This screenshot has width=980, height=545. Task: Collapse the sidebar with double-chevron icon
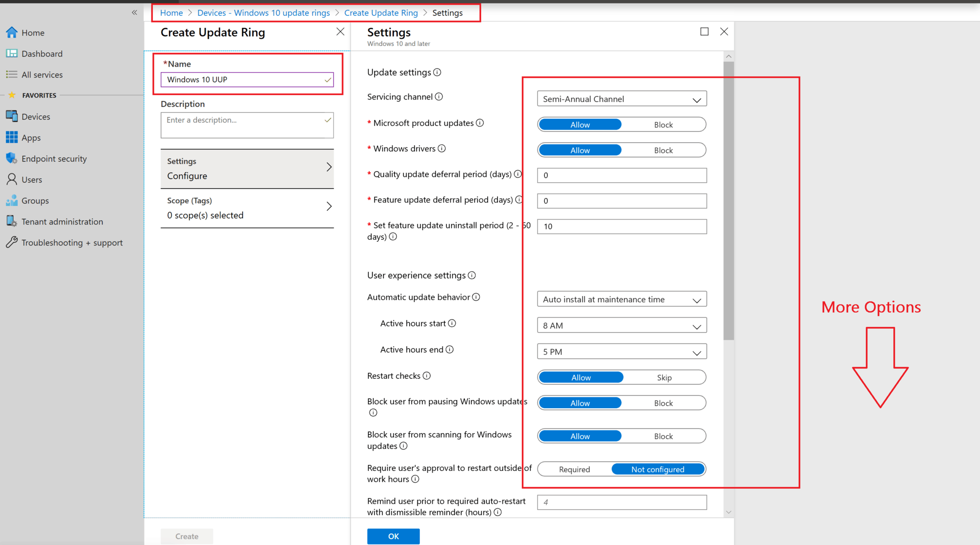pyautogui.click(x=134, y=13)
